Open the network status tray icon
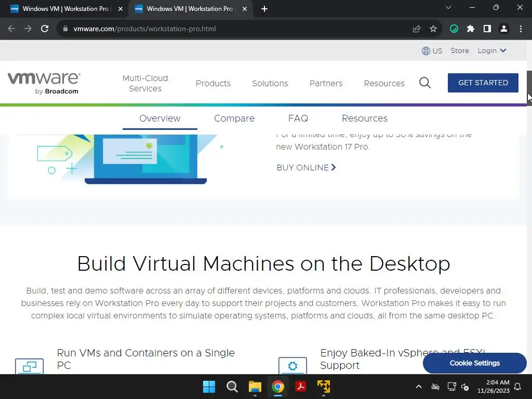 pyautogui.click(x=451, y=387)
